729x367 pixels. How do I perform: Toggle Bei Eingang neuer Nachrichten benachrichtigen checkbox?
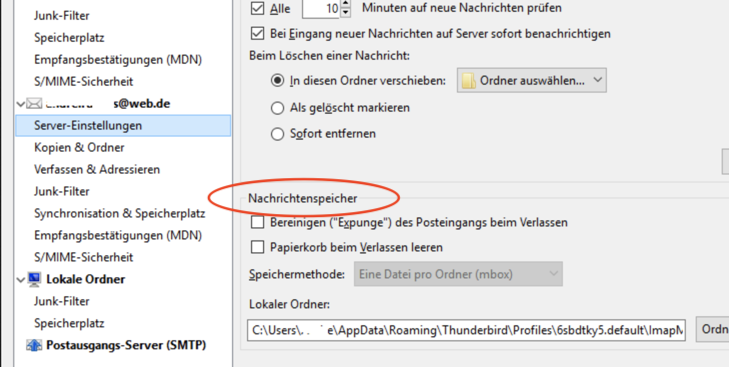pyautogui.click(x=257, y=33)
